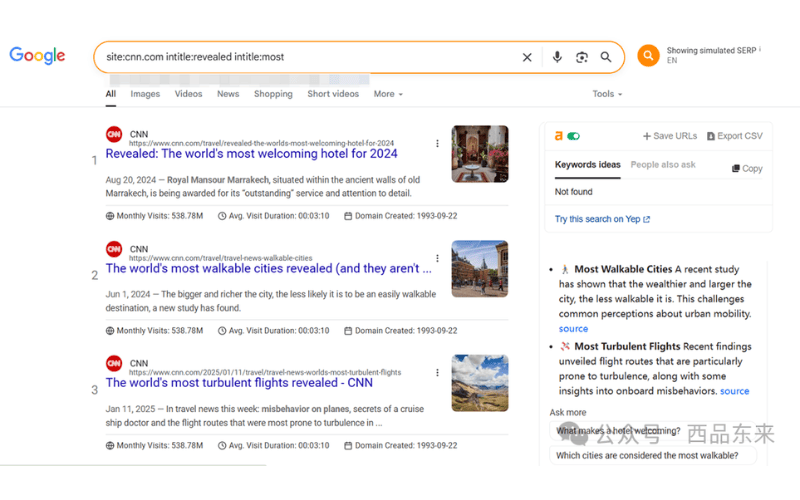Select the All search tab

click(x=111, y=94)
